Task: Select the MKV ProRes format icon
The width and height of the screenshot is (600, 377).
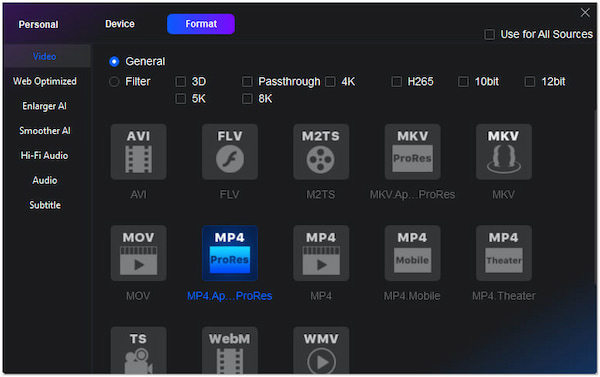Action: tap(412, 152)
